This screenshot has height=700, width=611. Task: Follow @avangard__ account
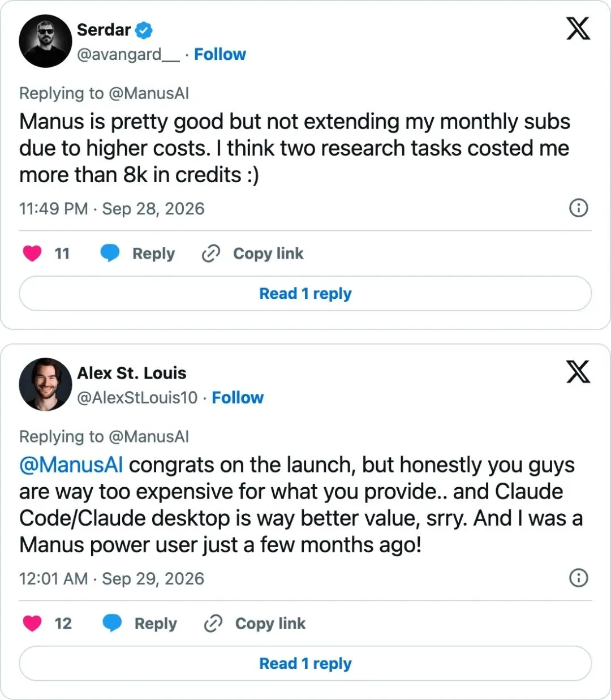click(220, 54)
